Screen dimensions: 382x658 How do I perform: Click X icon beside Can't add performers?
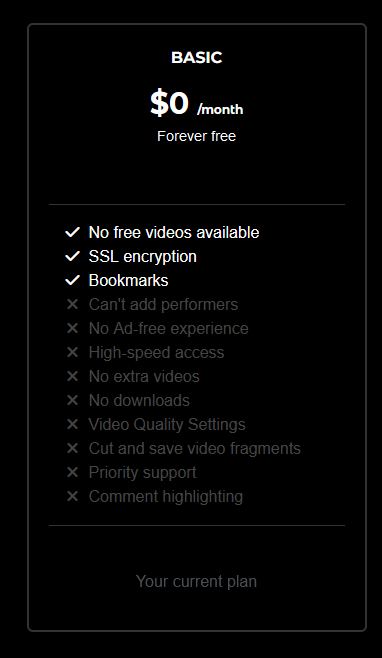(73, 304)
